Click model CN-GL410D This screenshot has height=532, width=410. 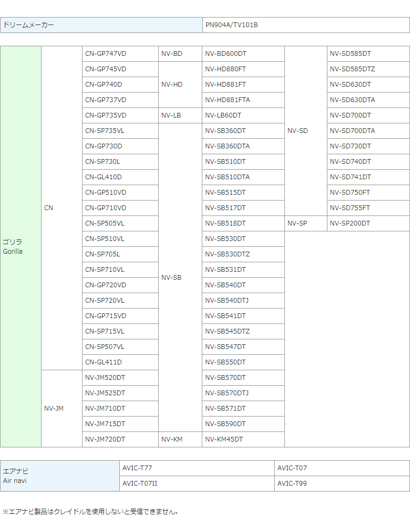pyautogui.click(x=120, y=177)
